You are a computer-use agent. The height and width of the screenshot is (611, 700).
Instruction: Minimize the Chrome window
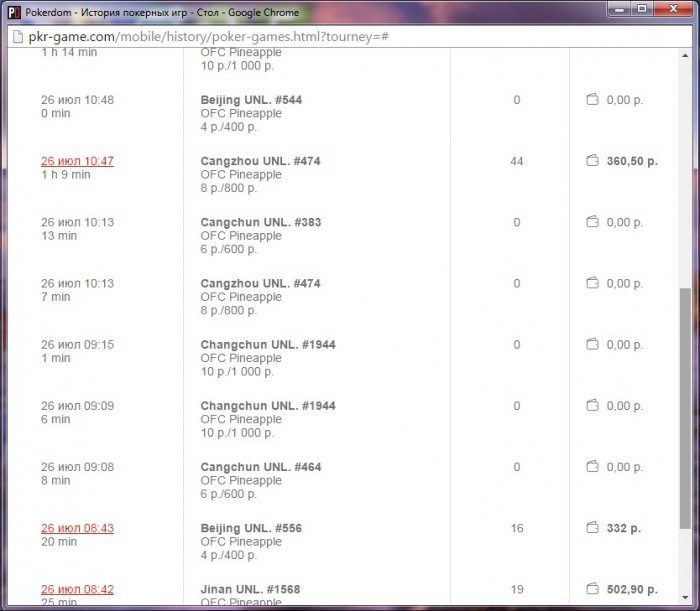pos(619,9)
